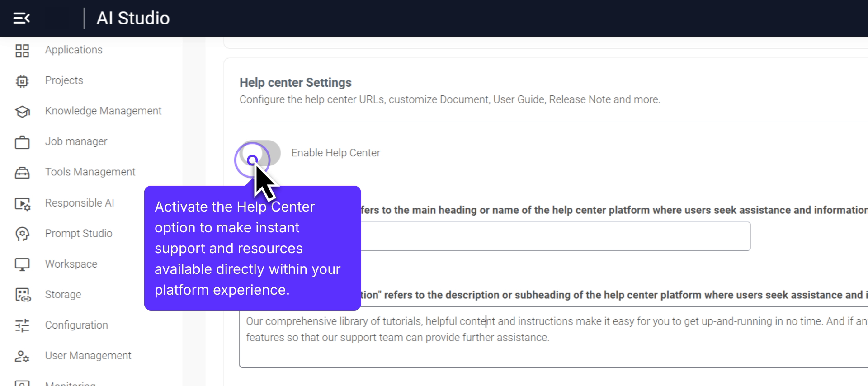The image size is (868, 386).
Task: Navigate to Prompt Studio
Action: coord(79,233)
